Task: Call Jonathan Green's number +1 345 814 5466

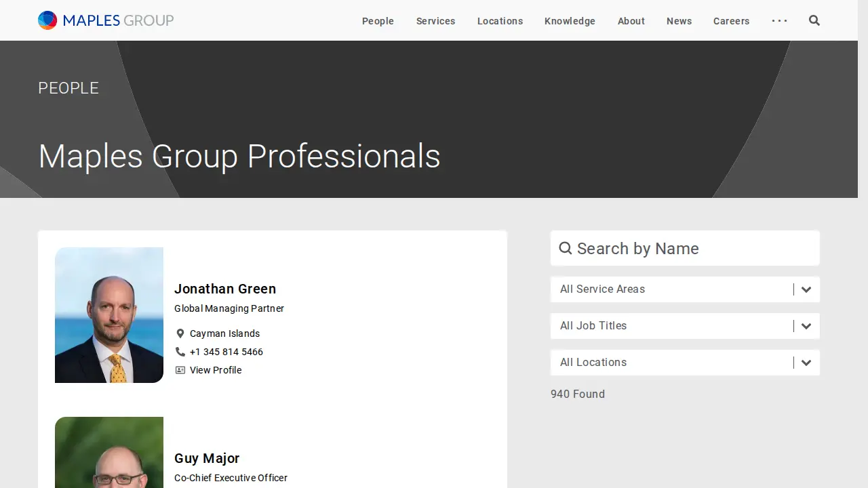Action: (x=226, y=352)
